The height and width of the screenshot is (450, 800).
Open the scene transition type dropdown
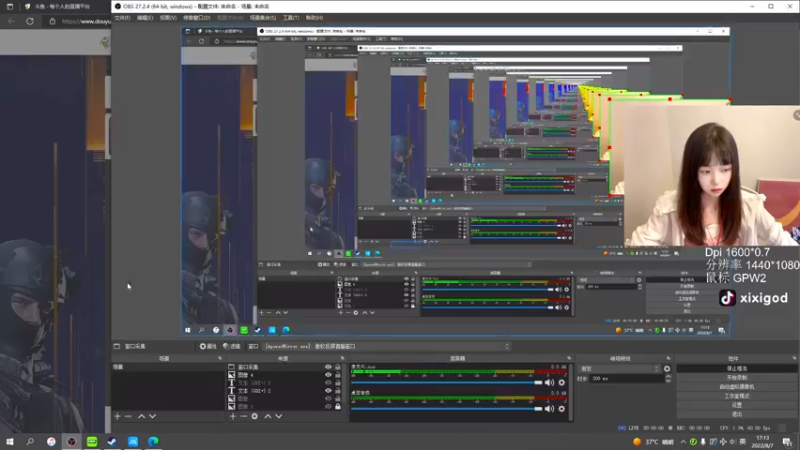tap(619, 369)
